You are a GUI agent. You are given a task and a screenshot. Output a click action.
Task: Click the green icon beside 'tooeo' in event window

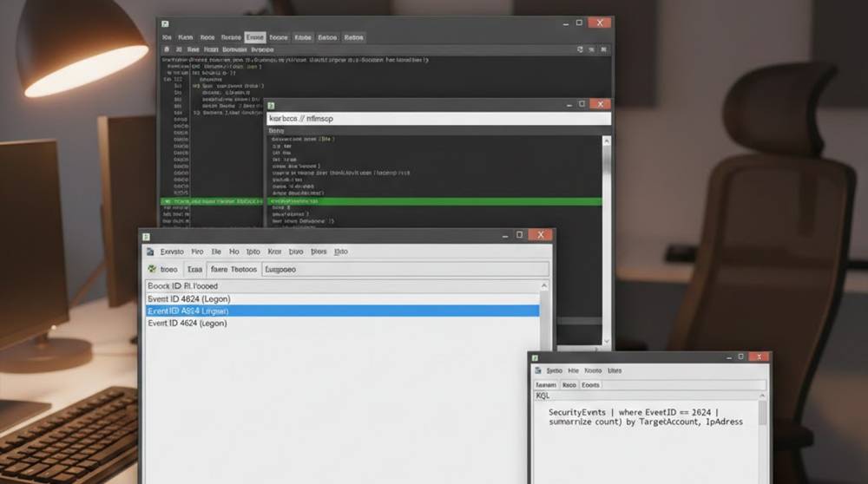coord(152,269)
